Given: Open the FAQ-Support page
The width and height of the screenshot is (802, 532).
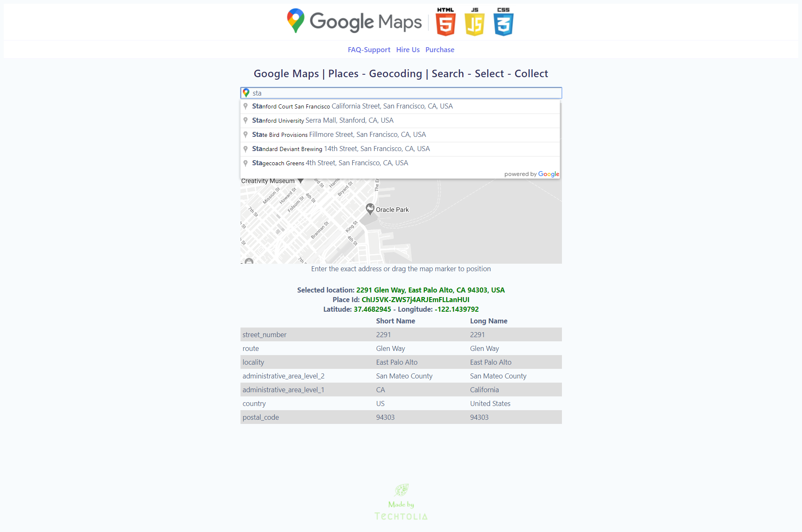Looking at the screenshot, I should (369, 50).
